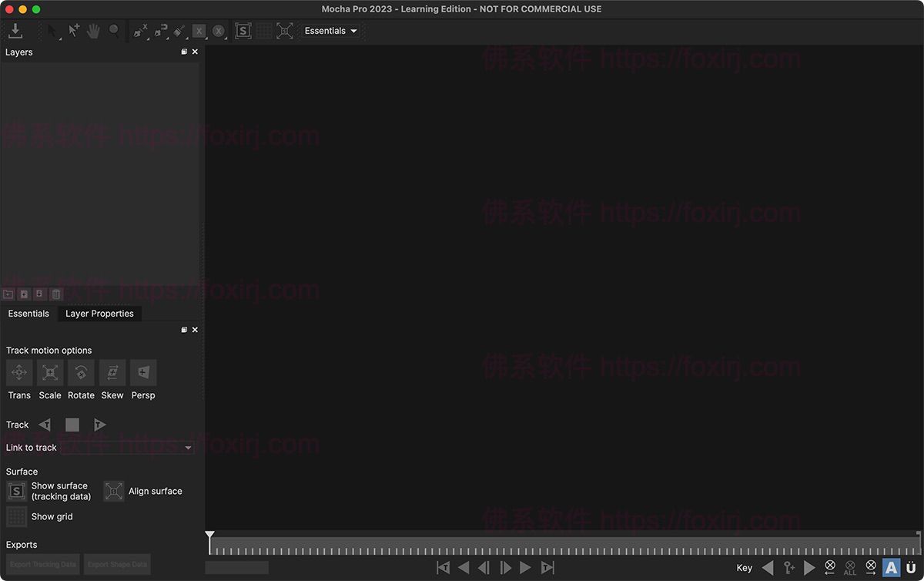Click the Export Shape Data button

[x=117, y=564]
